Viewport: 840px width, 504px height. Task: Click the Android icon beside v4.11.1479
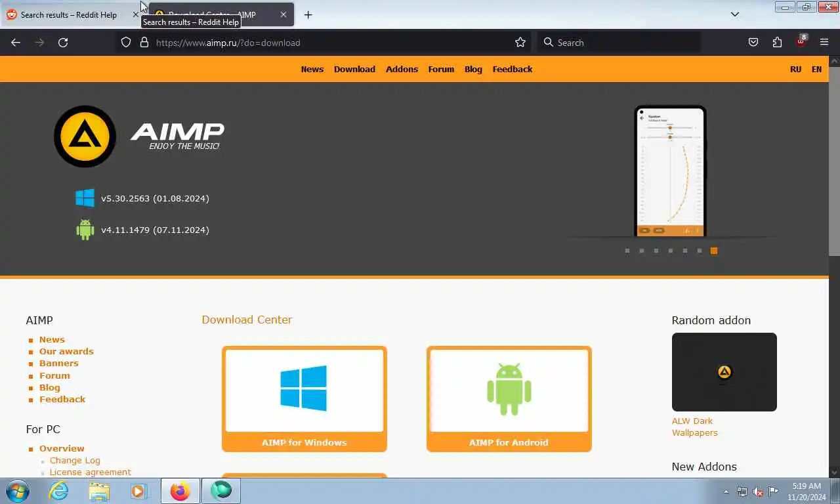(85, 230)
